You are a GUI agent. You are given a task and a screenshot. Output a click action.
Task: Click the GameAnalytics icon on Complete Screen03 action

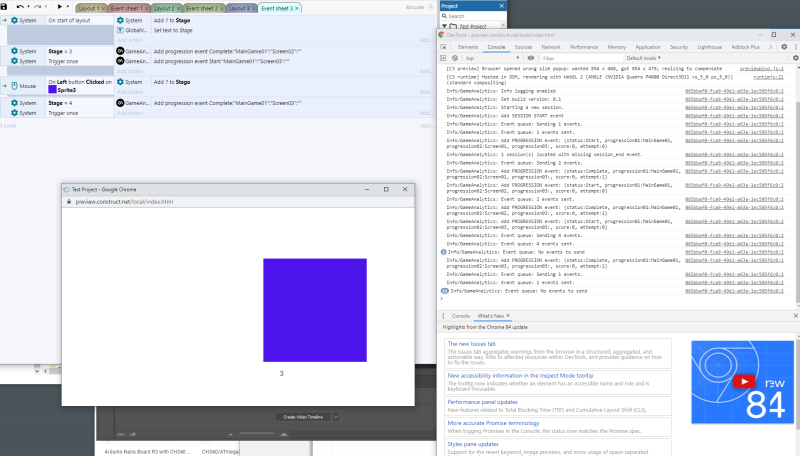[120, 103]
